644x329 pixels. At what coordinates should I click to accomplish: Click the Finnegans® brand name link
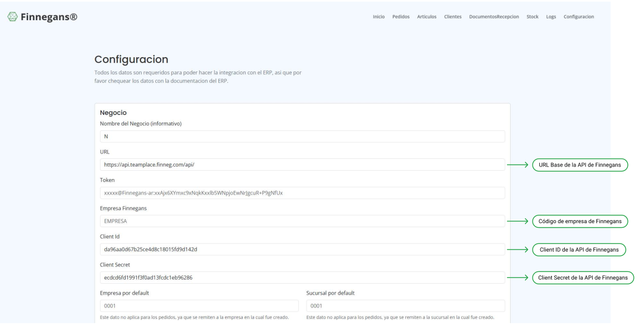click(49, 16)
